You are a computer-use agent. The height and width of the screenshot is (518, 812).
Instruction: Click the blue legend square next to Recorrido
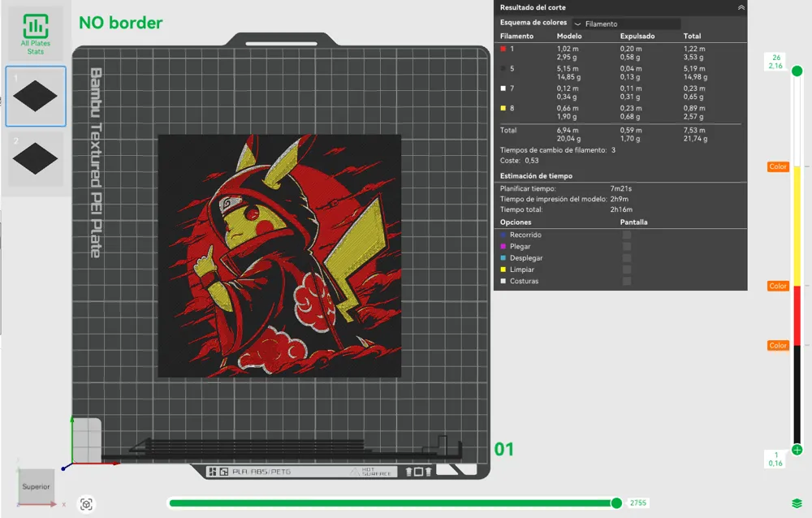coord(503,235)
